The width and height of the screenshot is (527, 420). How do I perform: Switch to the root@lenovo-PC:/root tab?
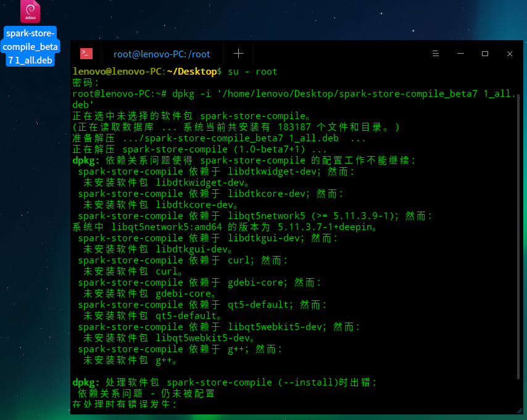pyautogui.click(x=162, y=54)
